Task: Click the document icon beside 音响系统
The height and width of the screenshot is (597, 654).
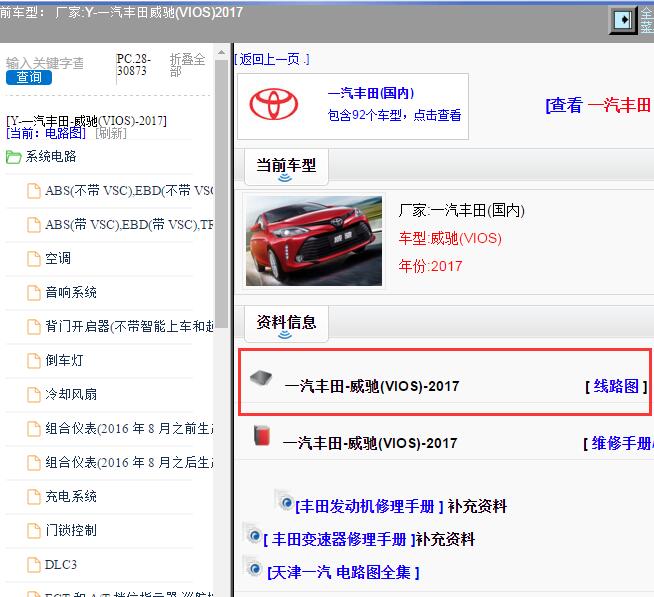Action: click(x=34, y=293)
